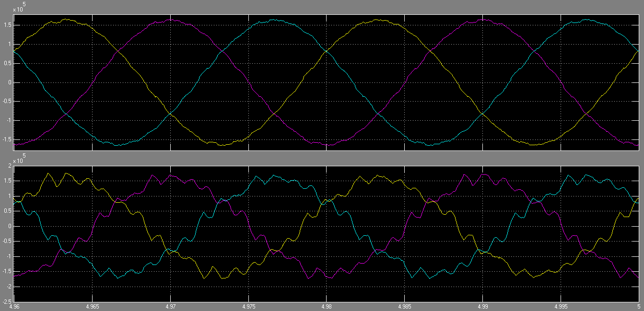The image size is (644, 311).
Task: Click the 4.99 time axis label
Action: (x=482, y=306)
